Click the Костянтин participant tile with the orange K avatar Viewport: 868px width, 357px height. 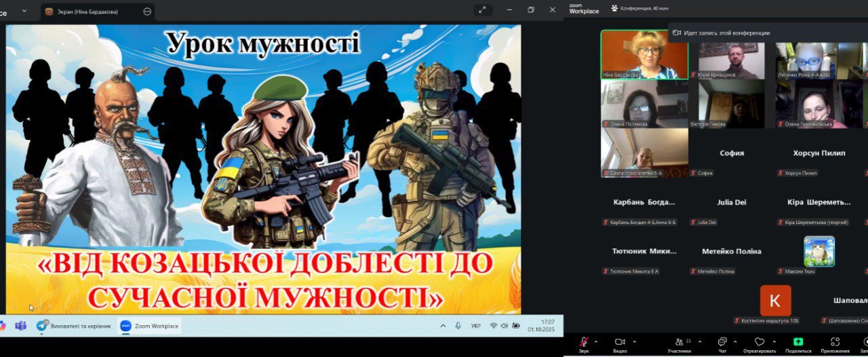[x=775, y=301]
